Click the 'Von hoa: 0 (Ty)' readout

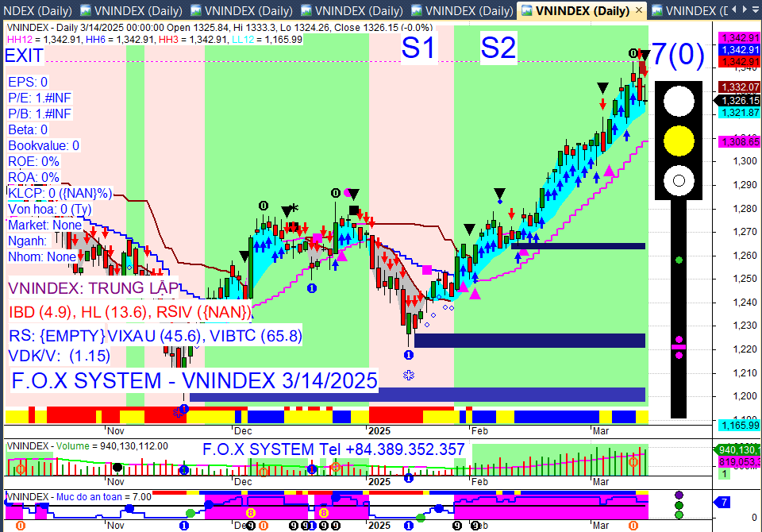click(49, 209)
